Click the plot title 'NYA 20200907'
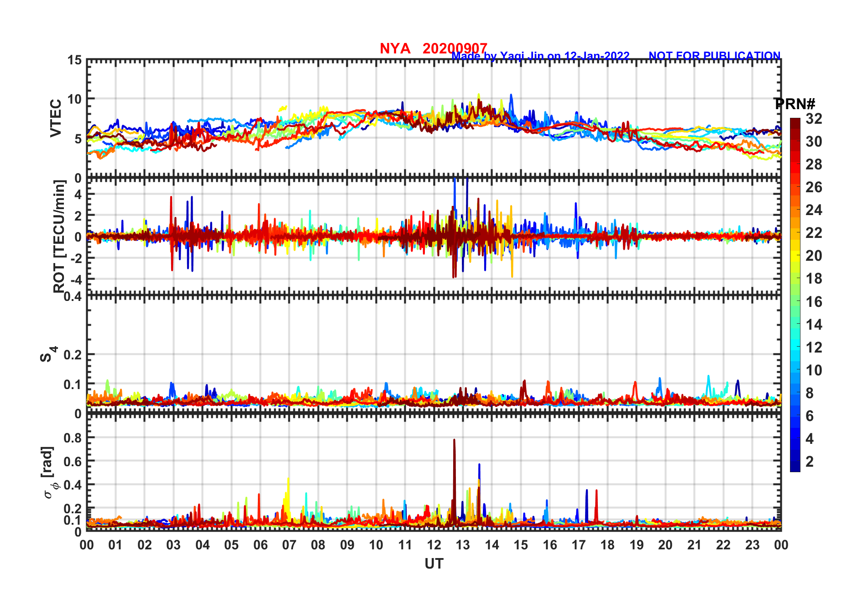Image resolution: width=868 pixels, height=590 pixels. click(434, 48)
